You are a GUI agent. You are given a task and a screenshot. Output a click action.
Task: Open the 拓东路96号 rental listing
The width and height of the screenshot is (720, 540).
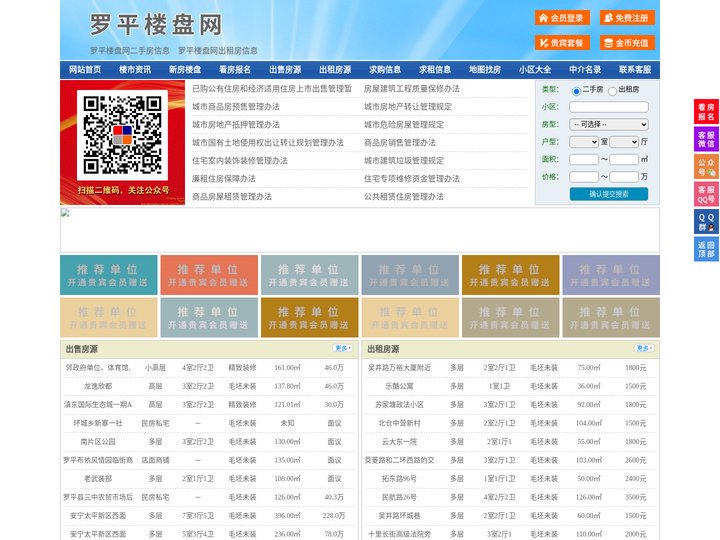click(x=399, y=479)
